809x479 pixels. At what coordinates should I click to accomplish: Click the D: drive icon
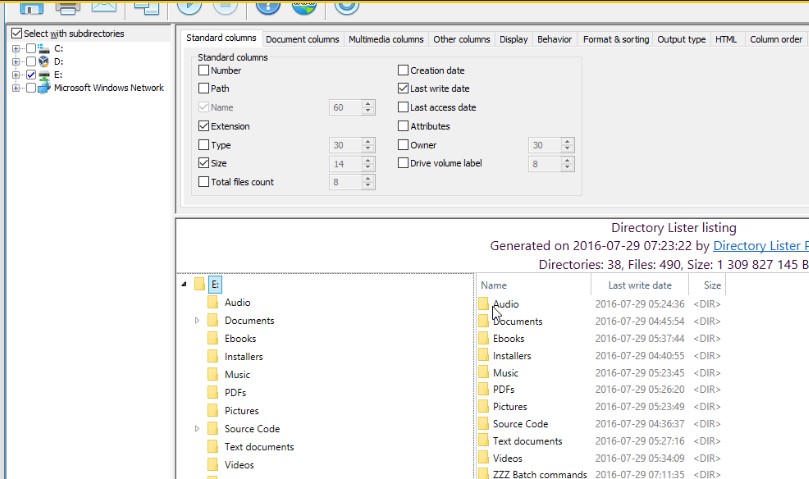44,61
